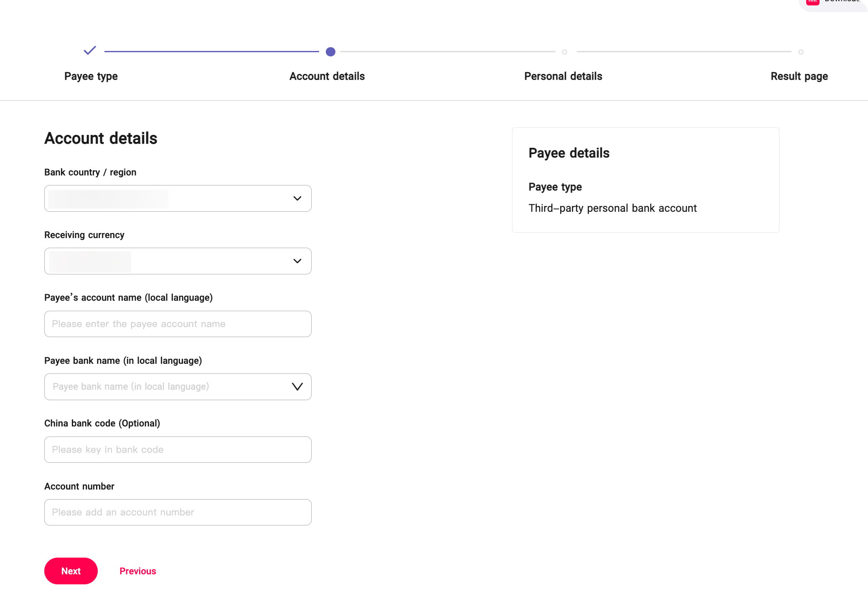Open the Payee bank name combo box
Image resolution: width=868 pixels, height=614 pixels.
(x=167, y=387)
